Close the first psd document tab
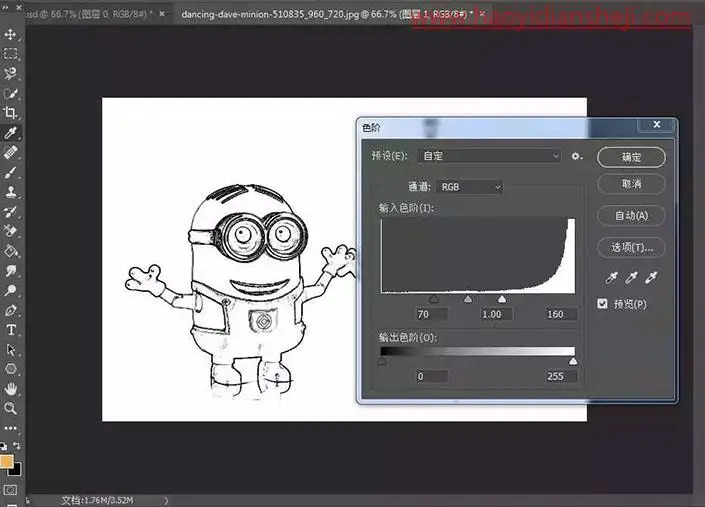The width and height of the screenshot is (705, 507). point(162,14)
